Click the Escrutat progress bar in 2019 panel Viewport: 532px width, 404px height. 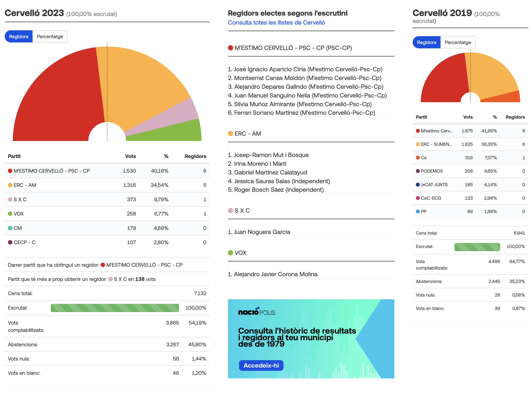(477, 247)
